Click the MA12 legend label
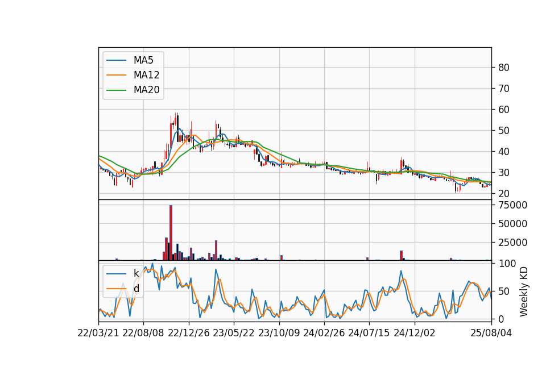The width and height of the screenshot is (546, 392). 146,75
